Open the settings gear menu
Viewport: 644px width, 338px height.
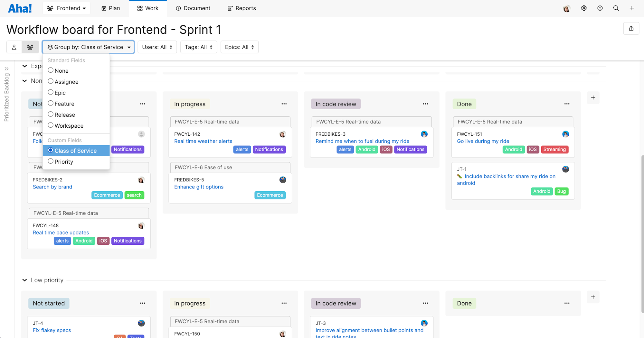[584, 8]
